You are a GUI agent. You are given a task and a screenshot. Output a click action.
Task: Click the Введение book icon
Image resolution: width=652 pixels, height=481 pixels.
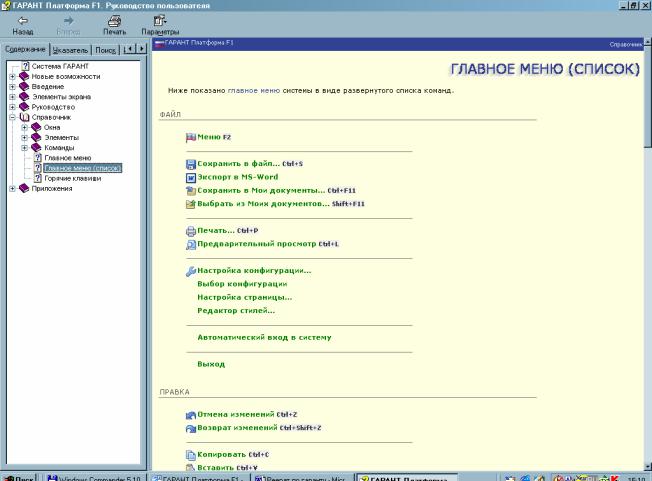coord(24,86)
